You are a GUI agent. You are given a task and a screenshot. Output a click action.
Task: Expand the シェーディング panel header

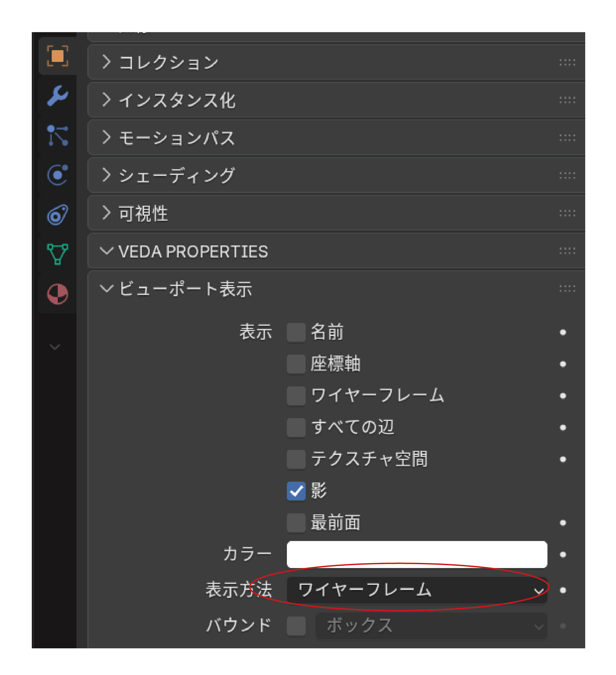click(x=177, y=176)
